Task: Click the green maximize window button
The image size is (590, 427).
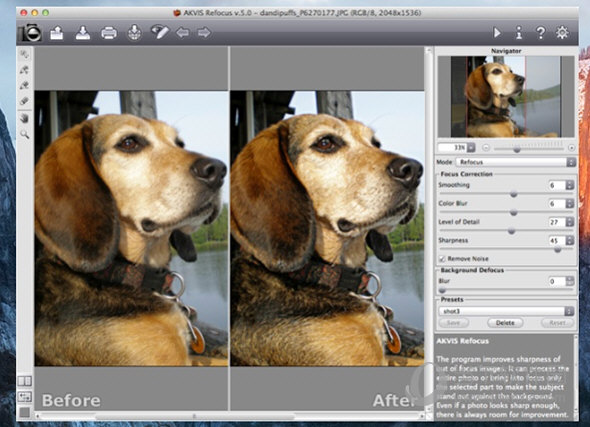Action: [46, 13]
